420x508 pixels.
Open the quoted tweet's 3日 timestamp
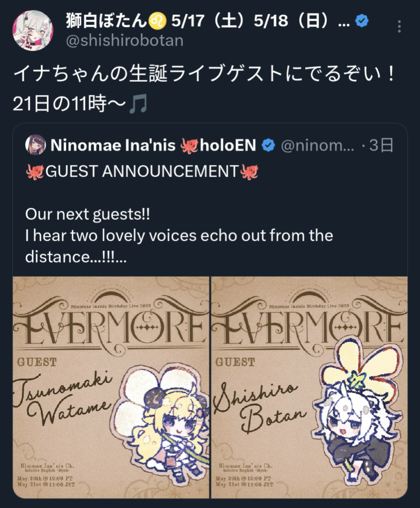(381, 145)
